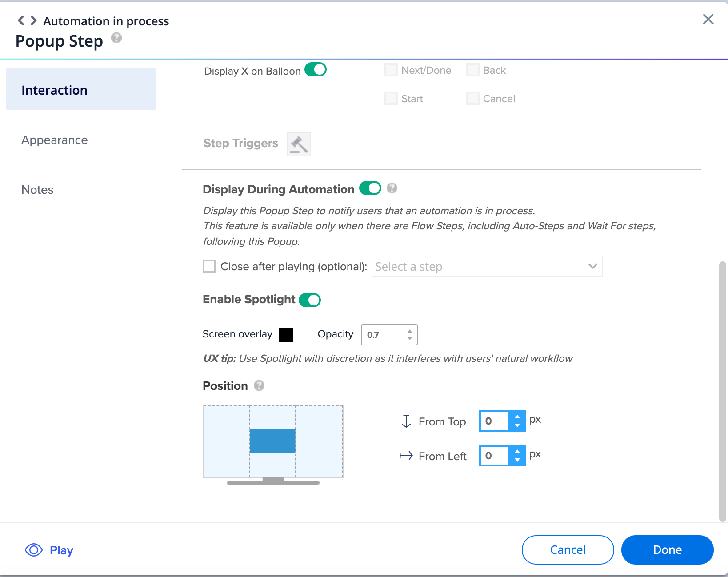
Task: Click the help icon beside Popup Step
Action: [x=116, y=39]
